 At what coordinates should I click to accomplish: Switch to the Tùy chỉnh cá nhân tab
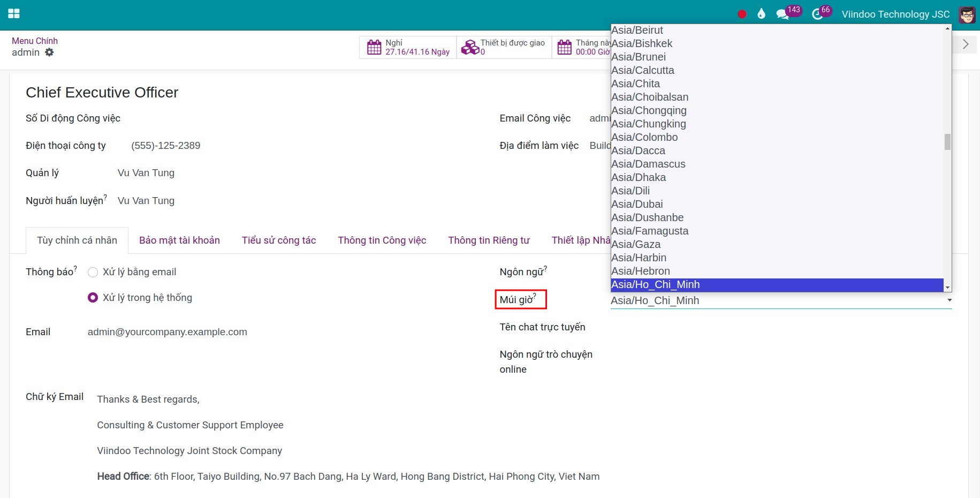[x=77, y=240]
